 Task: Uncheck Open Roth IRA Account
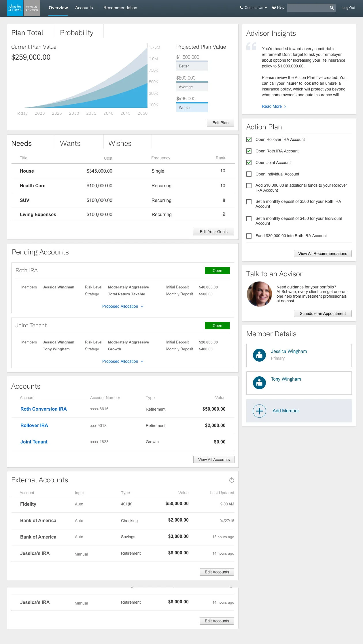(x=249, y=151)
